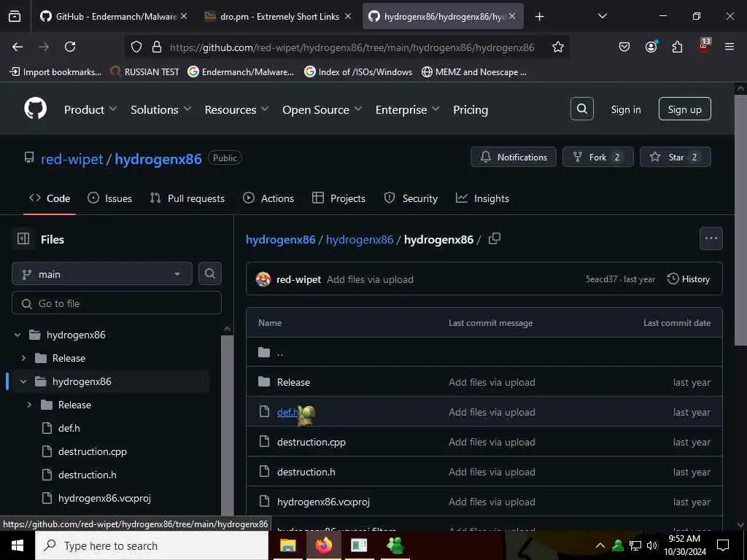
Task: Bookmark this page with the star icon
Action: click(x=558, y=47)
